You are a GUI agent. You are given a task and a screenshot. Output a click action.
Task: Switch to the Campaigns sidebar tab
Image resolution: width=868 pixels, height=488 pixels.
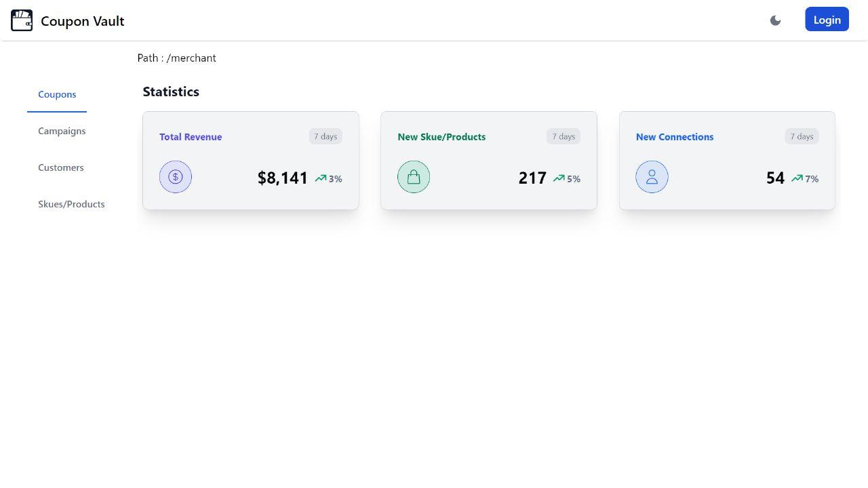pyautogui.click(x=62, y=131)
